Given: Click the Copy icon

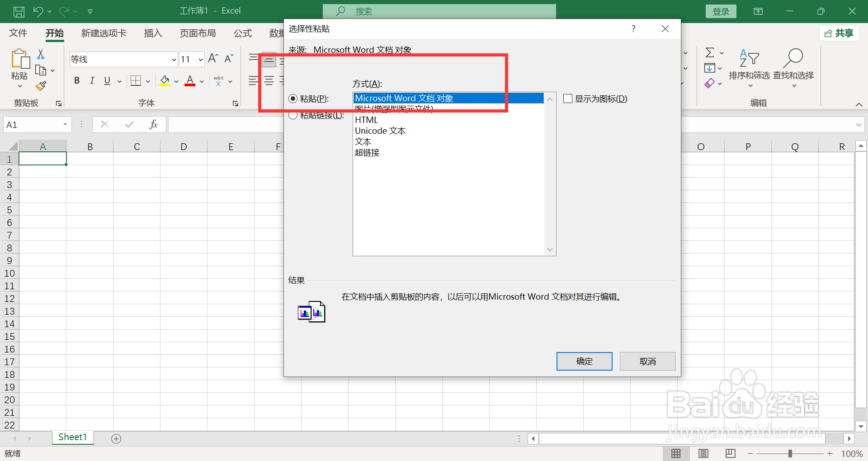Looking at the screenshot, I should click(x=41, y=71).
